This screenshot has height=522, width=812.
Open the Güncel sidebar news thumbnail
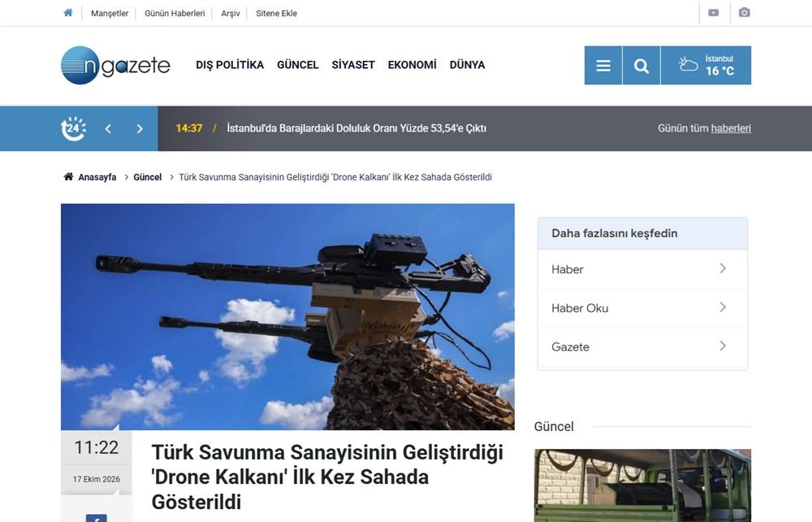pos(642,485)
